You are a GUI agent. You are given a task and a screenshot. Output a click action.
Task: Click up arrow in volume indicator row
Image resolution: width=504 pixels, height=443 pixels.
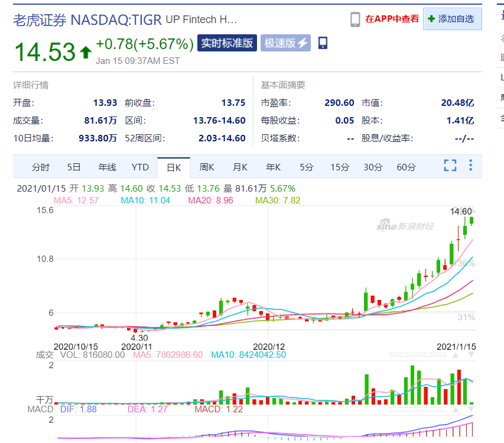(x=456, y=355)
